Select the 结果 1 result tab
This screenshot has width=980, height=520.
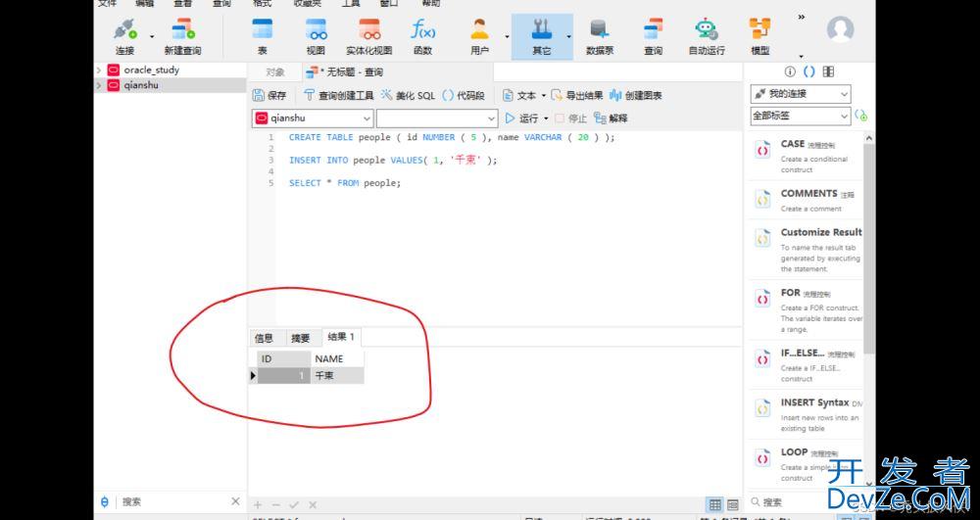pyautogui.click(x=341, y=337)
